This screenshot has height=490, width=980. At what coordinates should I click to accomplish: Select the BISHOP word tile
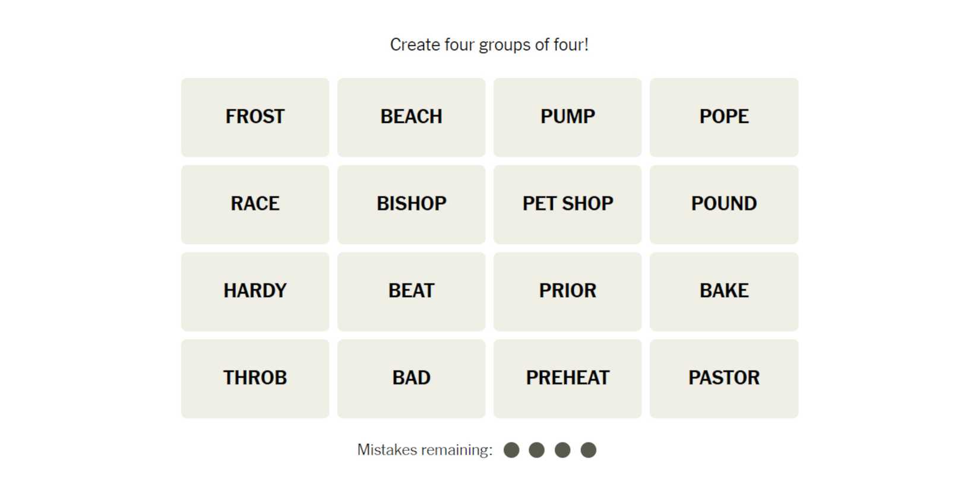[411, 204]
